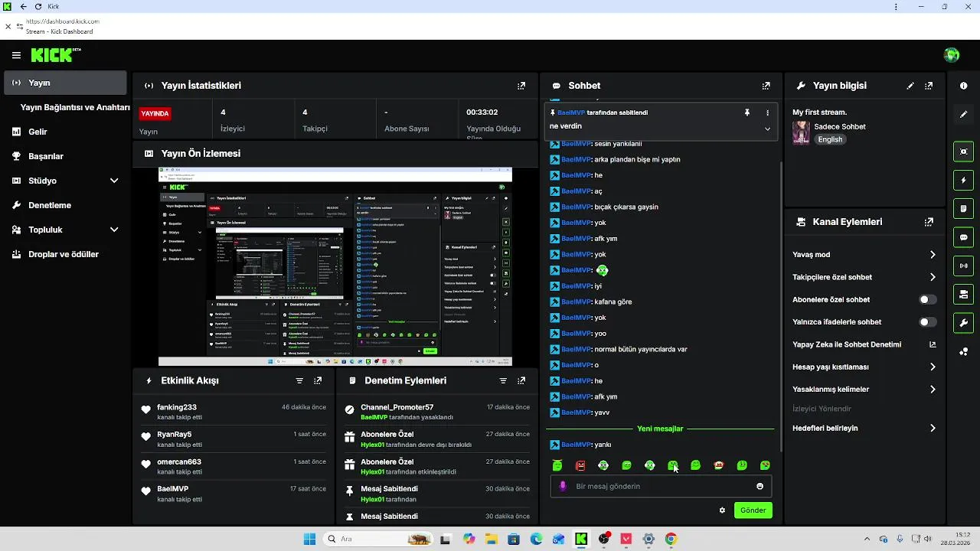Toggle the channel actions icon in the right sidebar
Image resolution: width=980 pixels, height=551 pixels.
(x=964, y=294)
